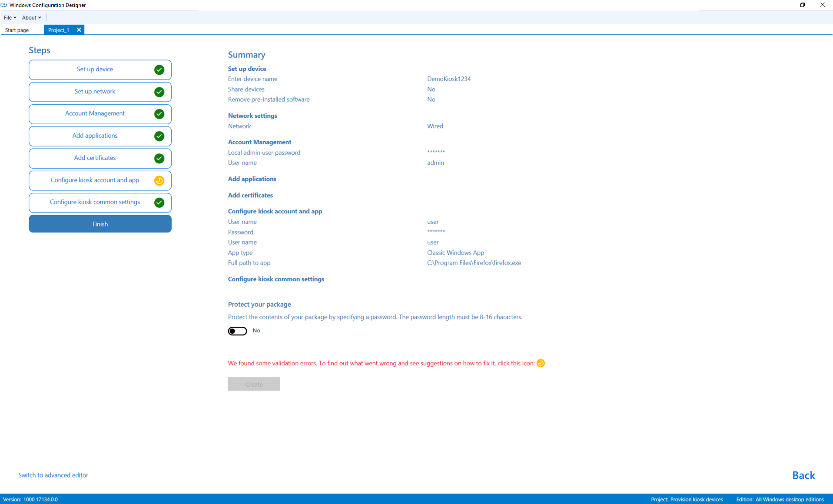Open the Add applications step
Viewport: 833px width, 504px height.
pos(100,136)
